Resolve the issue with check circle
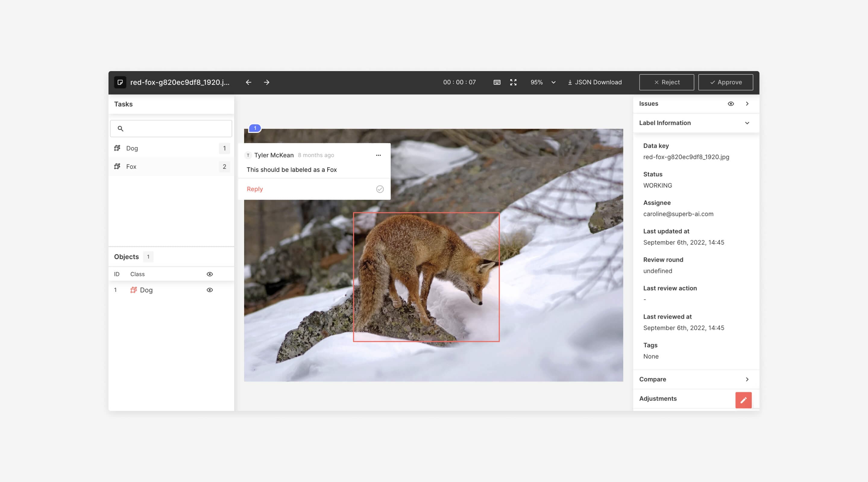The image size is (868, 482). tap(380, 189)
